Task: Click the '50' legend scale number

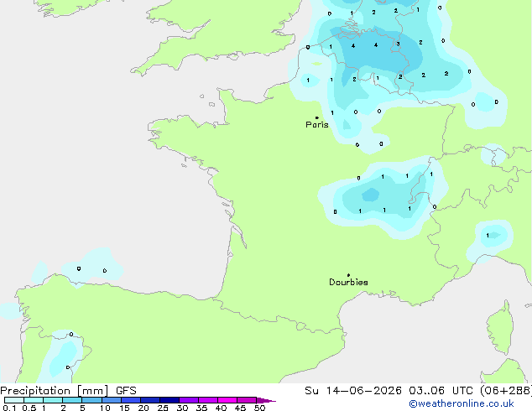Action: click(x=259, y=408)
